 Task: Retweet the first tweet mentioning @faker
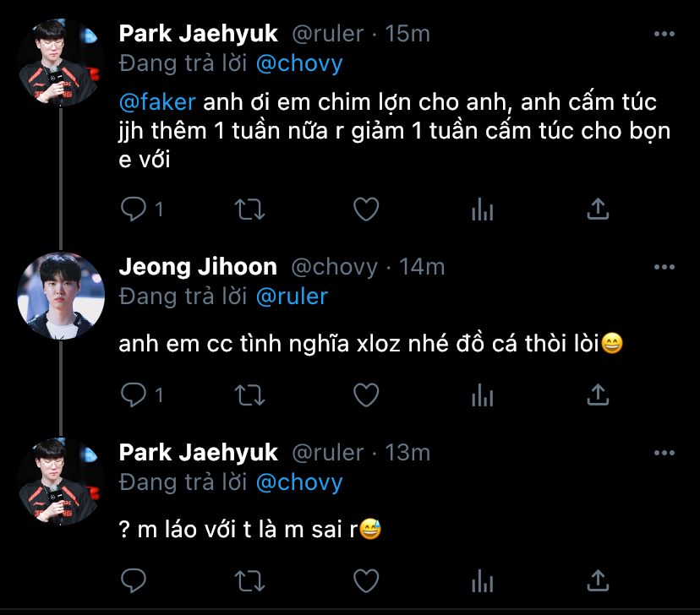[249, 210]
